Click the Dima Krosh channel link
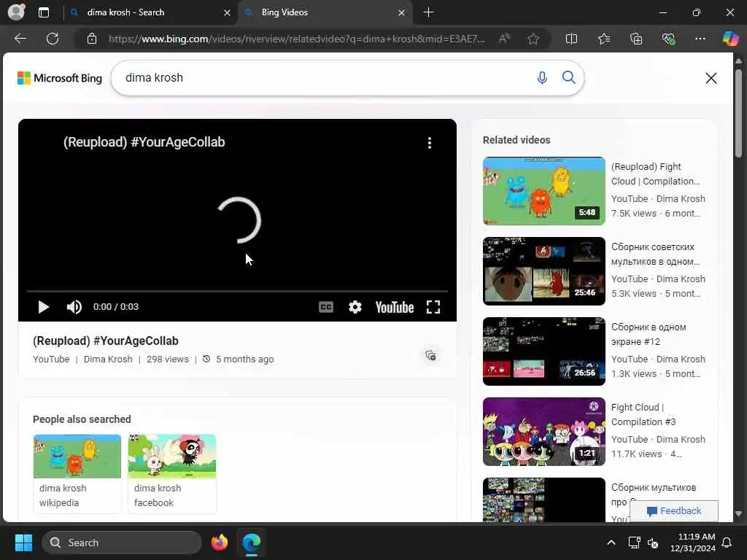Screen dimensions: 747x560 [108, 359]
